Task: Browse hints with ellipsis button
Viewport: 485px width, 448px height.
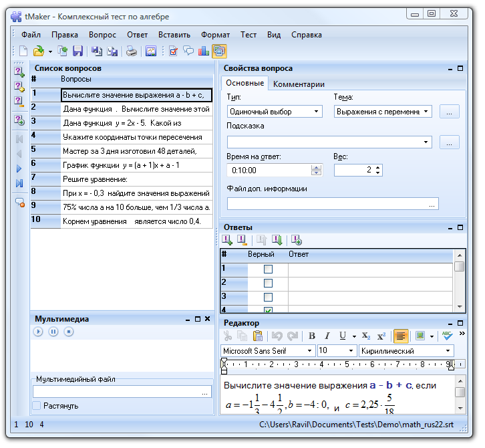Action: [x=449, y=142]
